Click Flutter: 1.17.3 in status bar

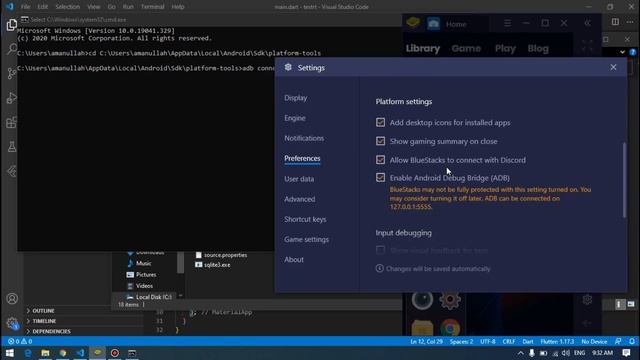pos(557,341)
